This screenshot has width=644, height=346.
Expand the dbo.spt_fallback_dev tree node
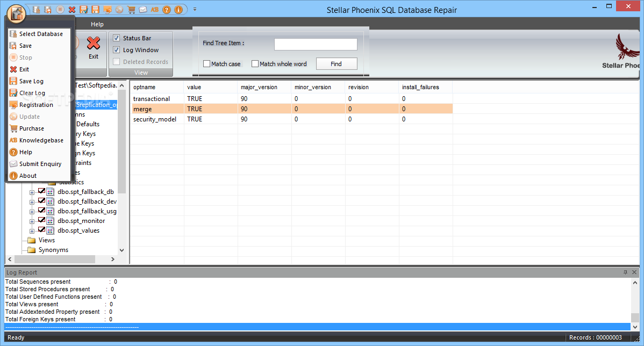[x=32, y=202]
